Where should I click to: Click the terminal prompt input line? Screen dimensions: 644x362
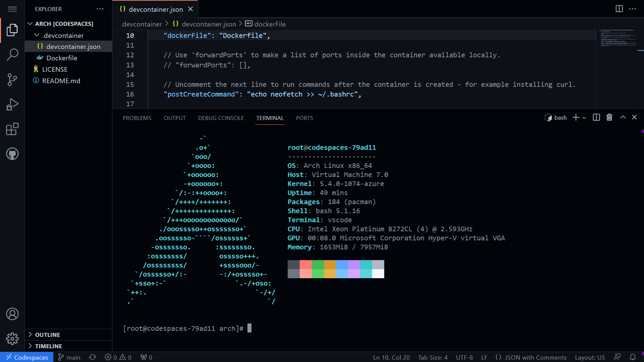click(187, 328)
